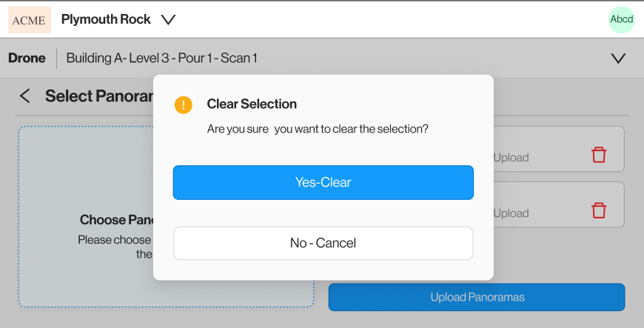
Task: Open the Plymouth Rock project dropdown chevron
Action: pos(168,20)
